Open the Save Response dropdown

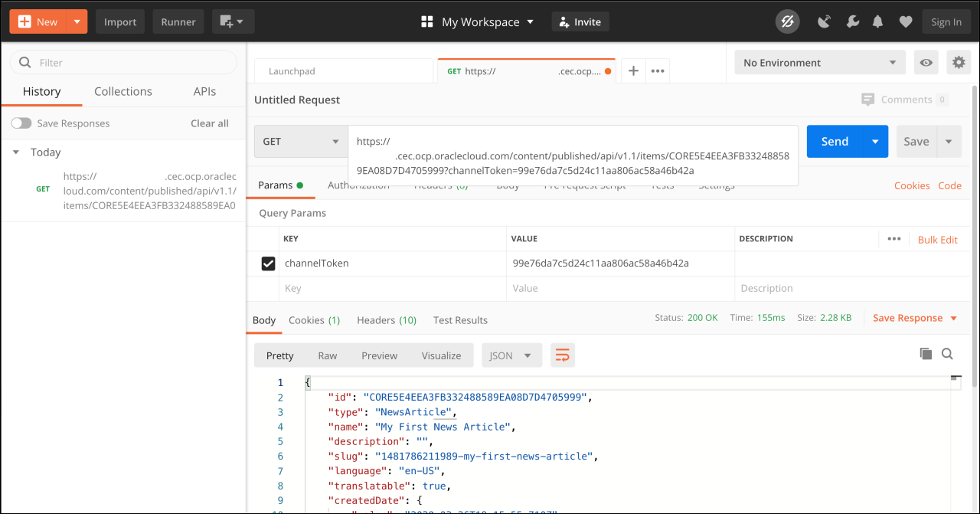[916, 318]
